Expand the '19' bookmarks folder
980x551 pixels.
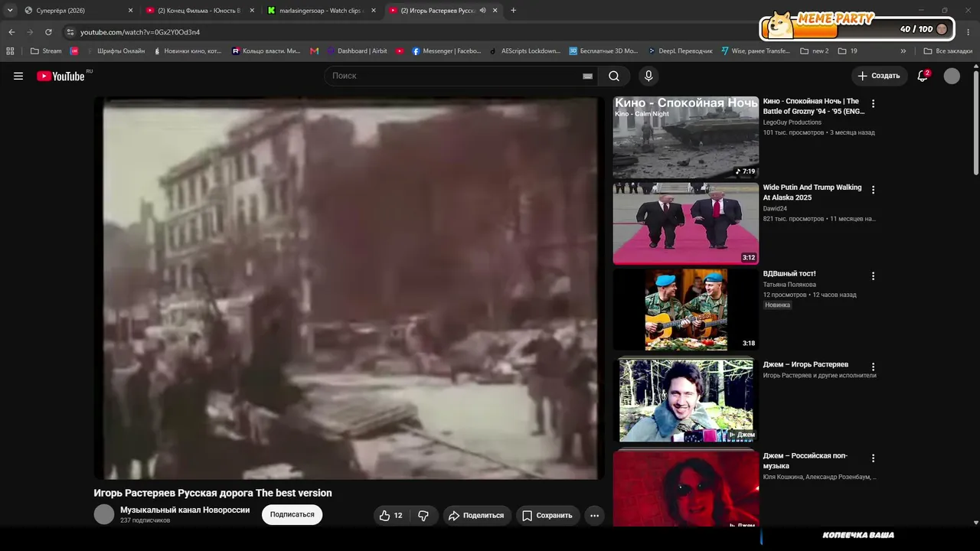(x=848, y=51)
